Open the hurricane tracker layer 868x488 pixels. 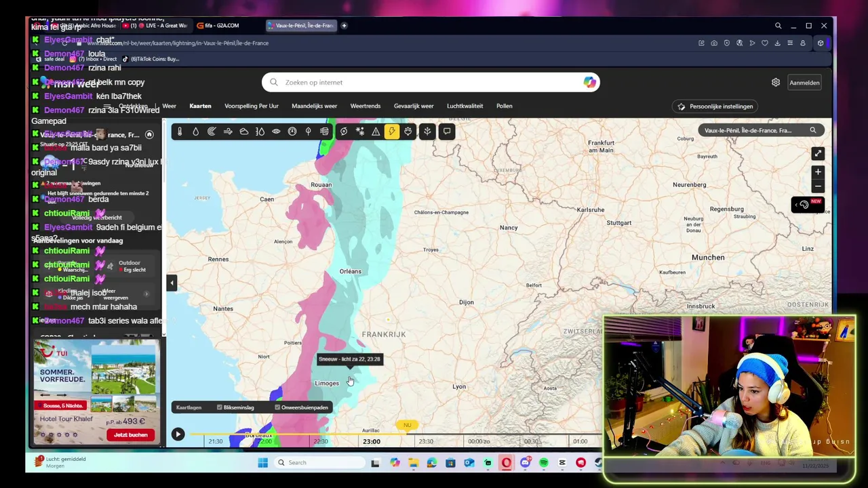pos(344,131)
